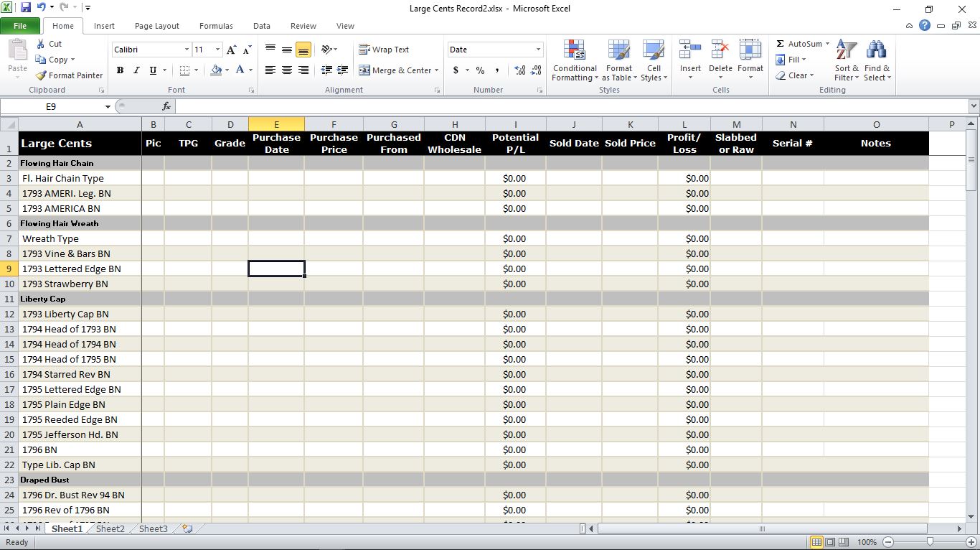Open the Date number format dropdown
The width and height of the screenshot is (980, 550).
click(538, 50)
